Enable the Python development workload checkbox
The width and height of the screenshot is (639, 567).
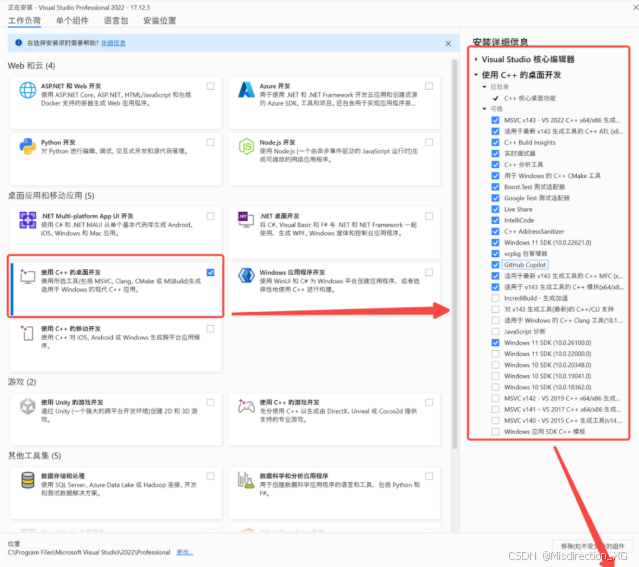click(210, 142)
